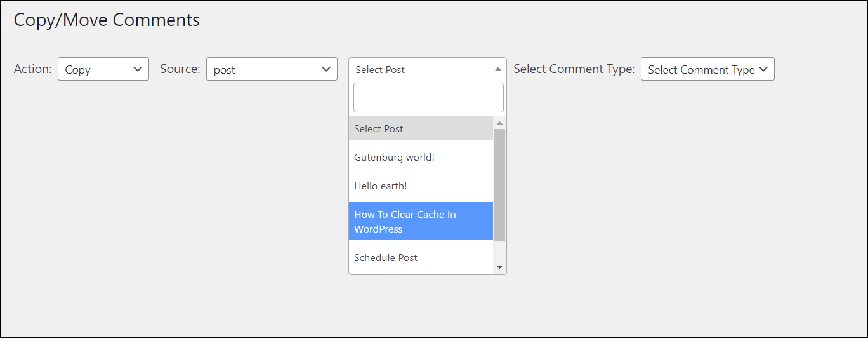
Task: Click the chevron arrow beside Copy
Action: click(x=138, y=69)
